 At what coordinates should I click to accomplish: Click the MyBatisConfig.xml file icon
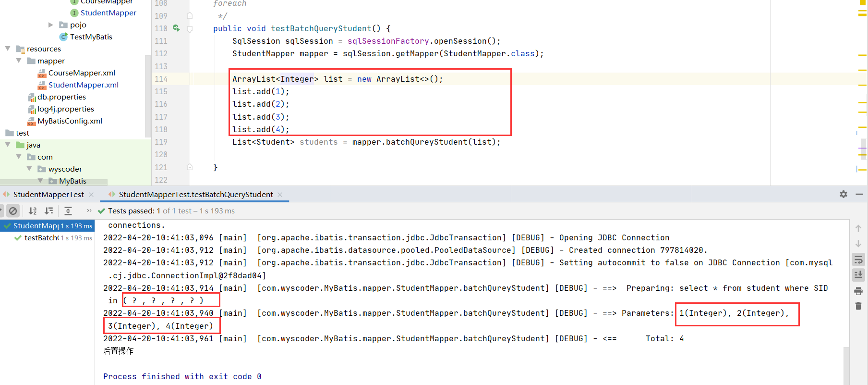32,121
